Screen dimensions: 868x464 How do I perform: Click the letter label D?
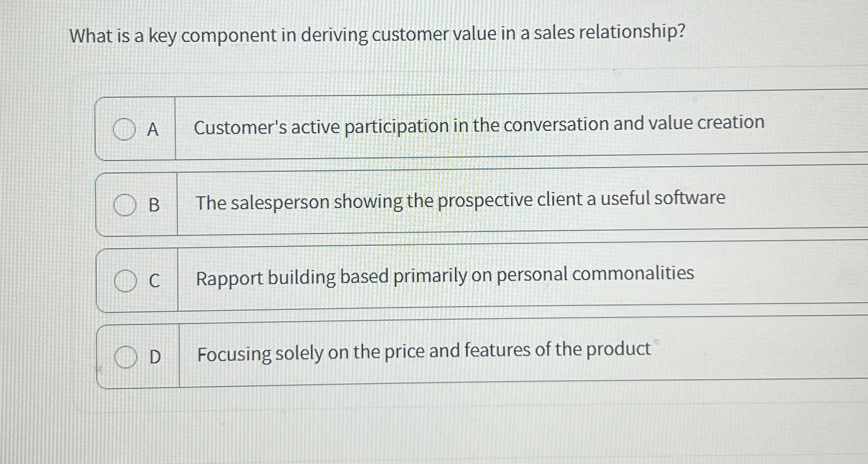(x=154, y=357)
